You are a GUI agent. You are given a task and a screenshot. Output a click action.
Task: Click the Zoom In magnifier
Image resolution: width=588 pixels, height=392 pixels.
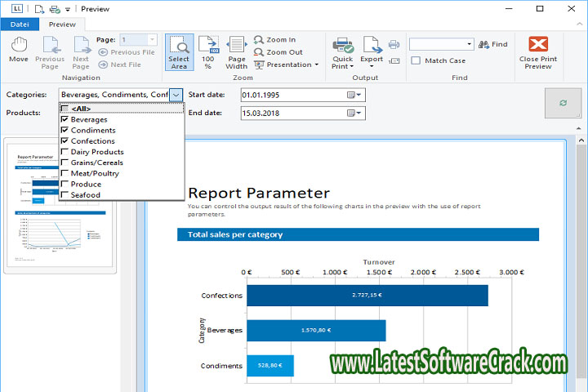click(x=259, y=40)
